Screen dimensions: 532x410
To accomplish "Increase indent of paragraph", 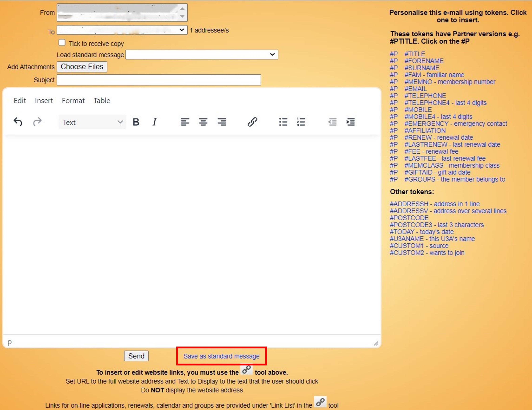I will coord(350,122).
